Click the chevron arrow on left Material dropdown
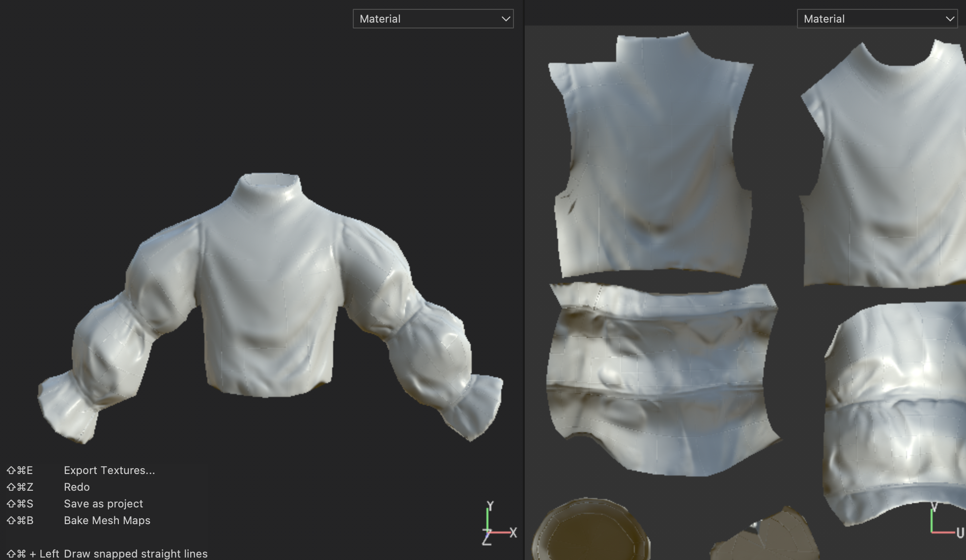Screen dimensions: 966x560 tap(506, 19)
